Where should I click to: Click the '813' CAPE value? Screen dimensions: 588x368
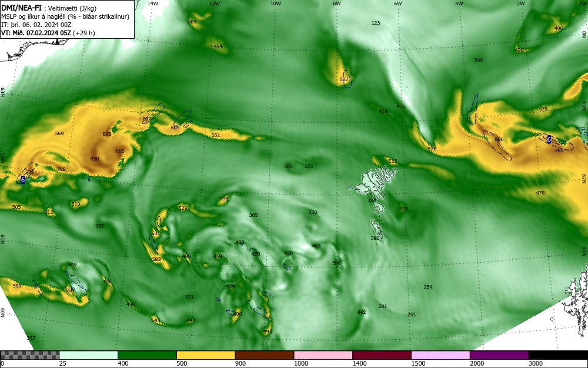[107, 134]
